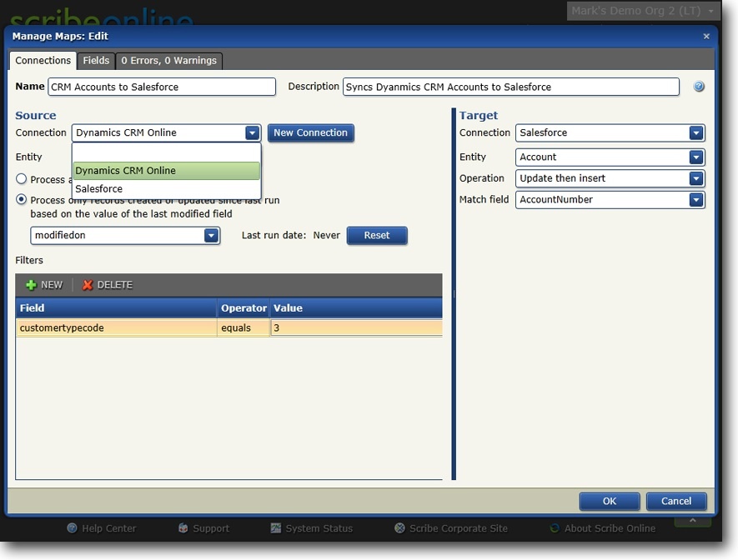The image size is (738, 560).
Task: Click into the Description input field
Action: (511, 87)
